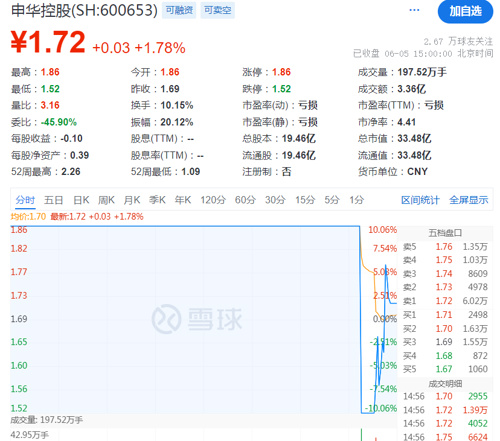Open 区间统计 interval statistics
This screenshot has height=441, width=500.
(420, 200)
